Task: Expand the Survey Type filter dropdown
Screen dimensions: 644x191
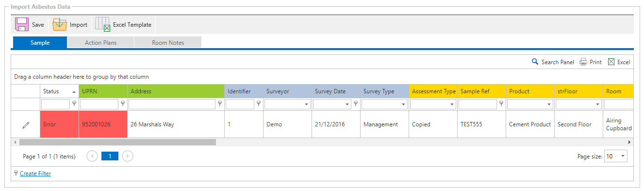Action: pos(403,104)
